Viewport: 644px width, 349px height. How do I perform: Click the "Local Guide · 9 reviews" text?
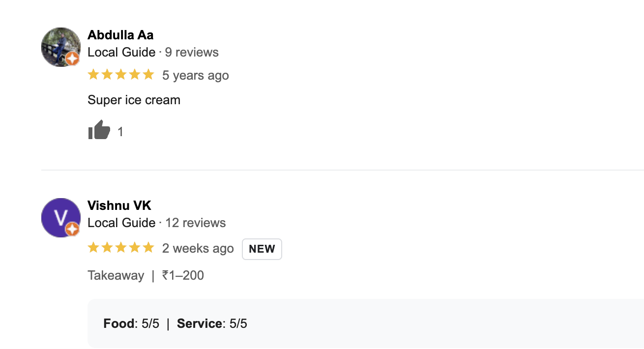pos(153,52)
